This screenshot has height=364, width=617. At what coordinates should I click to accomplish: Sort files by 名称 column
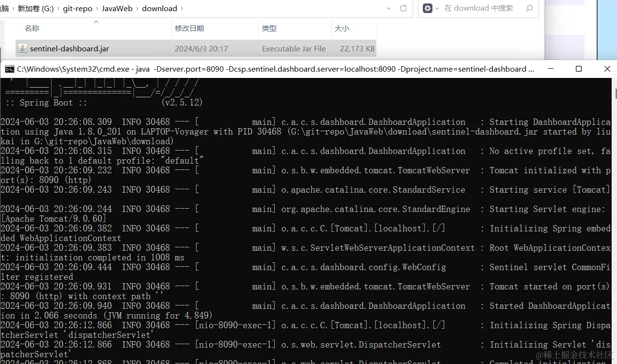point(32,29)
